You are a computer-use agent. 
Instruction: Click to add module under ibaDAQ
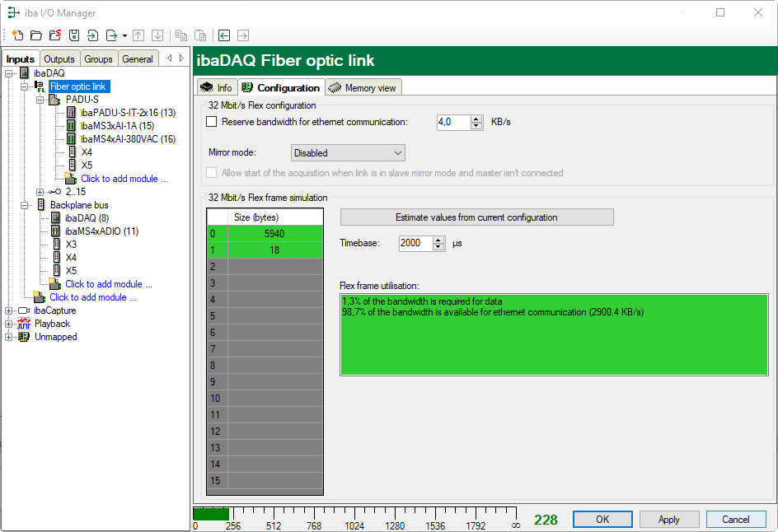coord(93,297)
